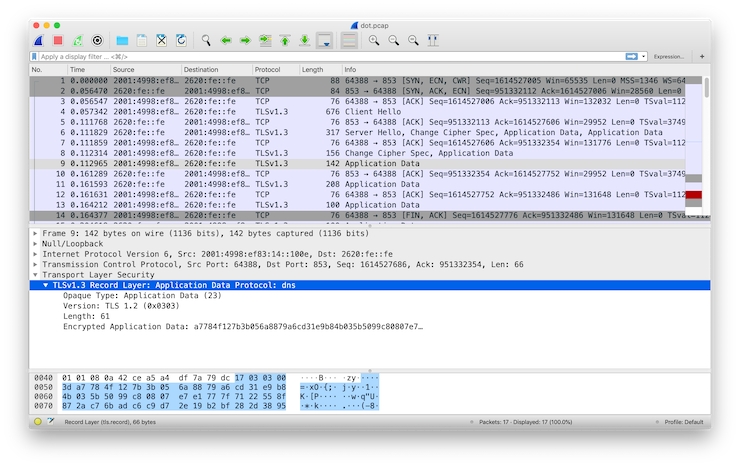Click the display filter bookmark icon

(34, 57)
